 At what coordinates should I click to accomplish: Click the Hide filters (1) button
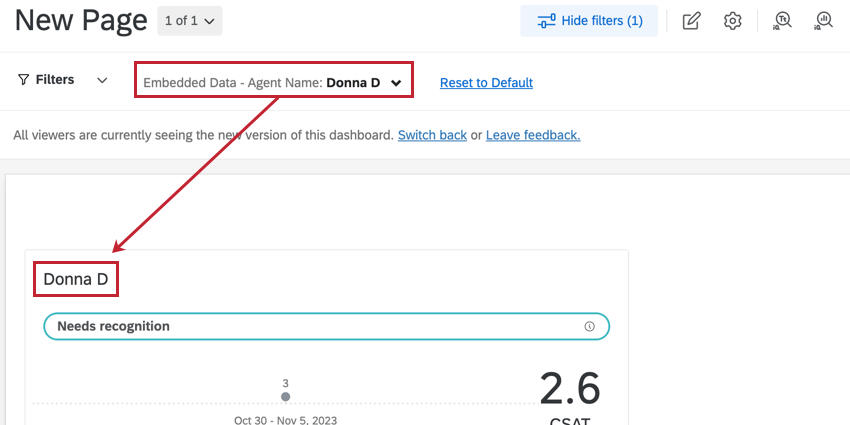coord(589,21)
